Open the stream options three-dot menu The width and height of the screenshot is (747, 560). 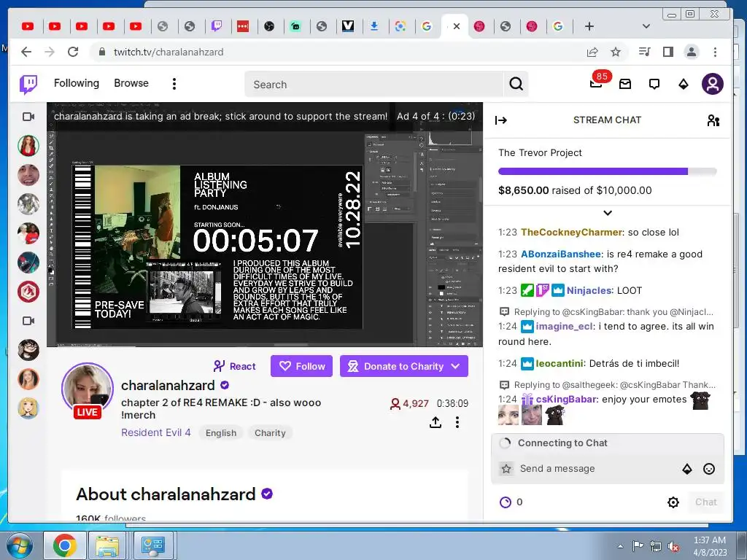[457, 422]
